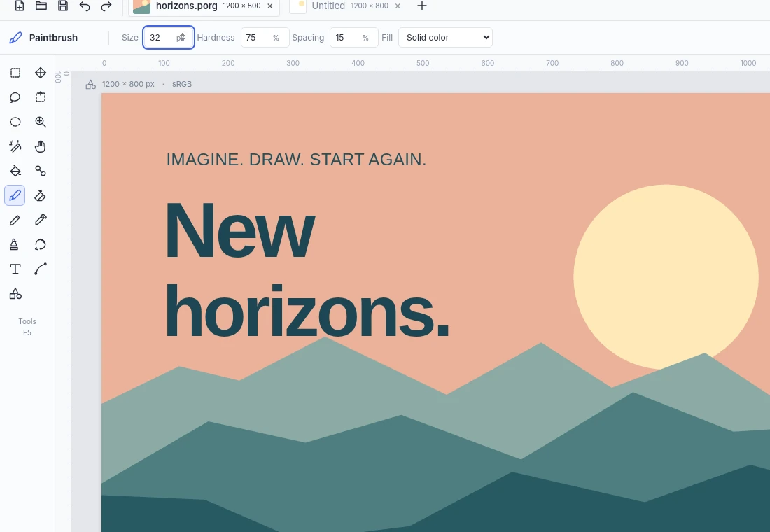This screenshot has height=532, width=770.
Task: Select the Stamp tool
Action: [x=14, y=244]
